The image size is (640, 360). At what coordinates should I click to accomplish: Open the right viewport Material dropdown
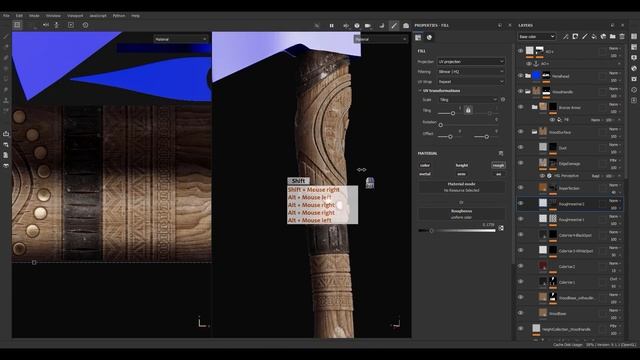click(x=380, y=39)
